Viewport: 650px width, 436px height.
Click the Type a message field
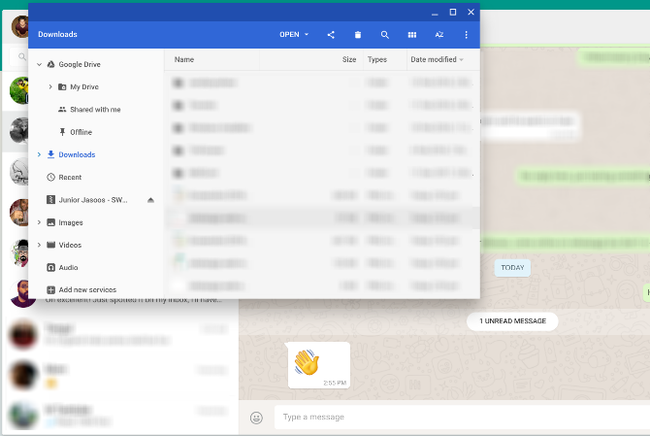pyautogui.click(x=462, y=417)
